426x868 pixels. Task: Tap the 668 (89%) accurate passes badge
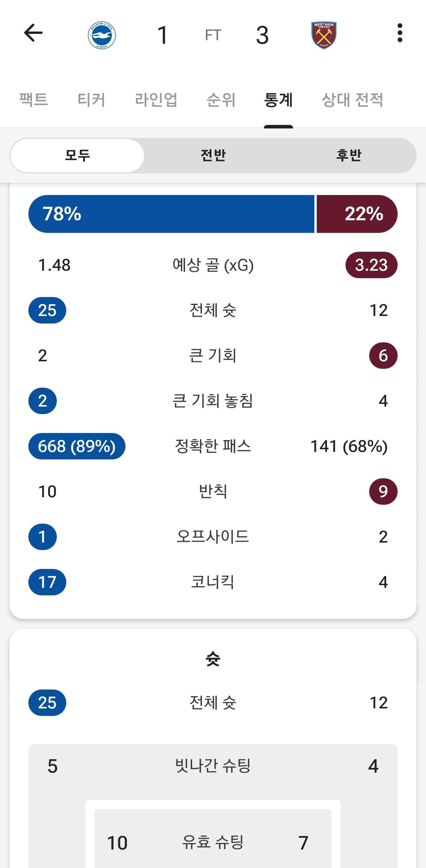point(77,446)
